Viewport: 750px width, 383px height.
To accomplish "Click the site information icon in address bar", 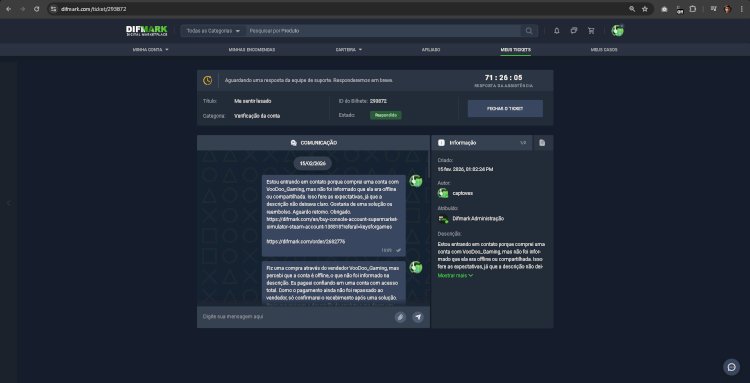I will click(54, 9).
